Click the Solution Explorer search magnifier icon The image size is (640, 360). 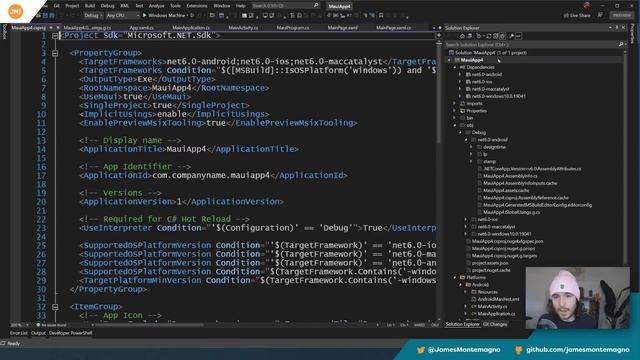click(621, 44)
